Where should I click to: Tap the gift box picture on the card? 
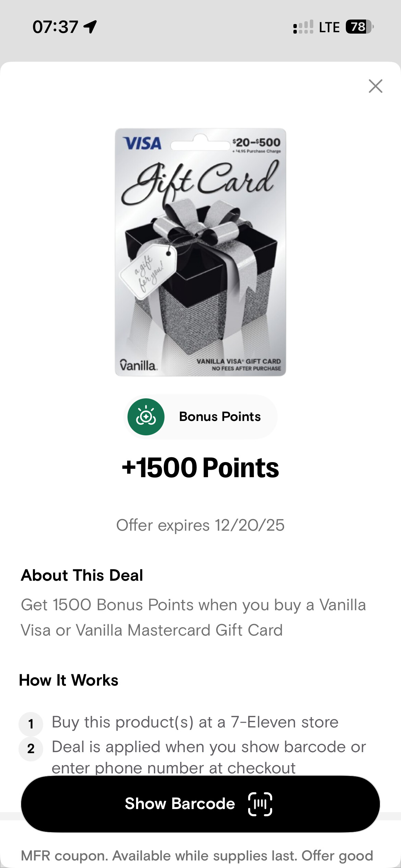[200, 274]
